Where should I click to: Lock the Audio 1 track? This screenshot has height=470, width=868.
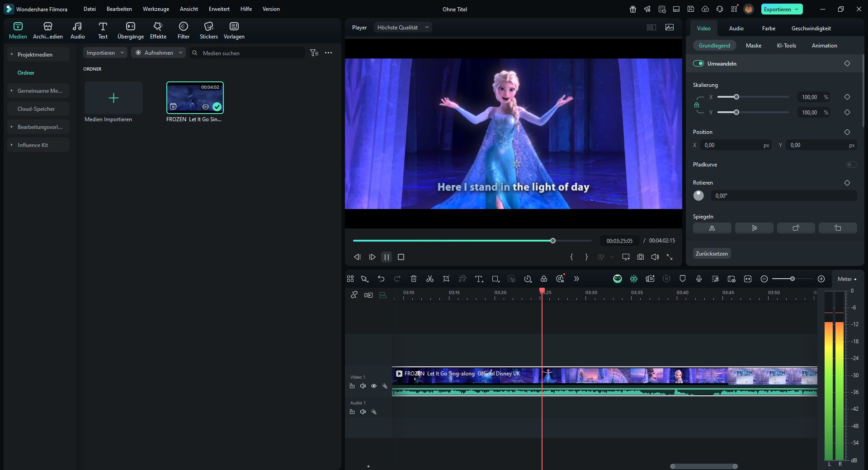(352, 412)
